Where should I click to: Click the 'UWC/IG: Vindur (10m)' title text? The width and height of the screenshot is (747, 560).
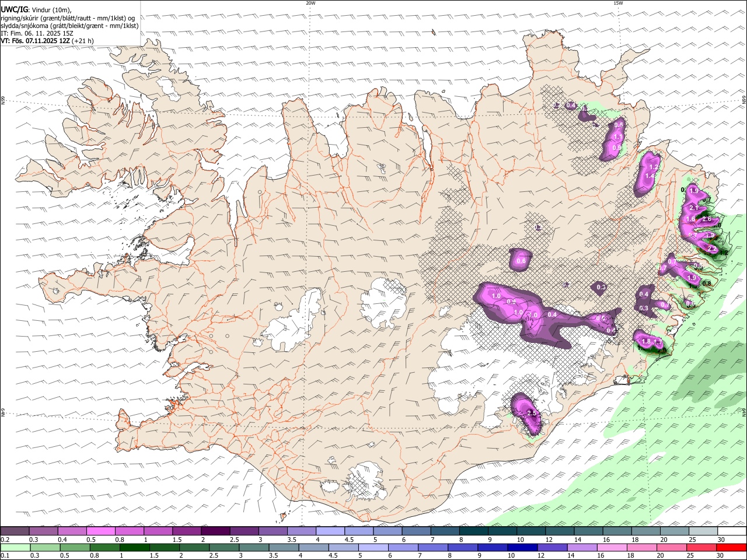[36, 9]
